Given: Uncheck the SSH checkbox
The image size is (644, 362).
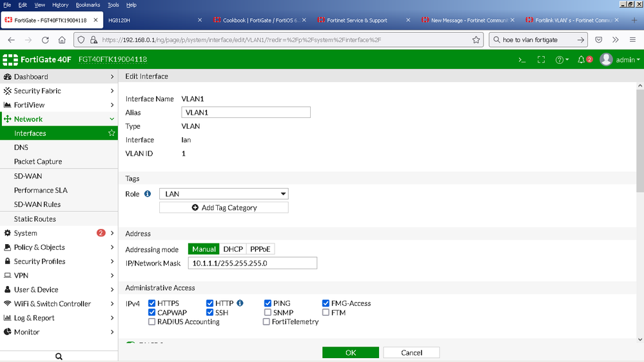Looking at the screenshot, I should tap(210, 312).
